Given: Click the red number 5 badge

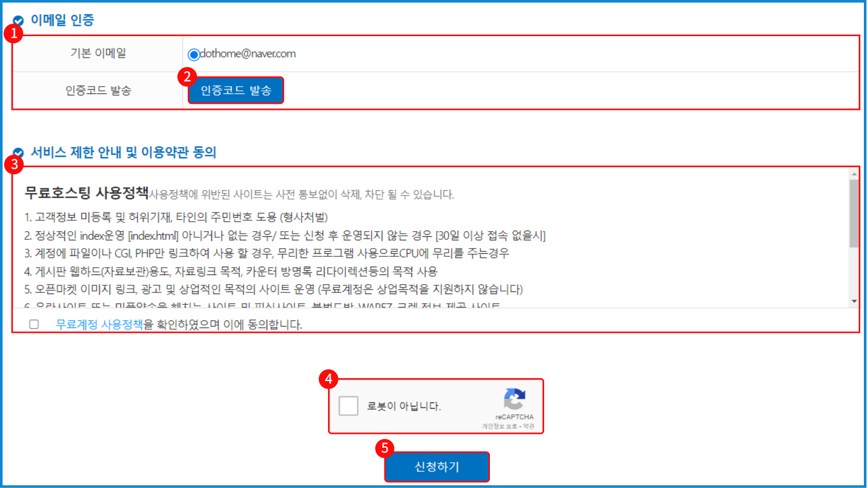Looking at the screenshot, I should point(385,448).
